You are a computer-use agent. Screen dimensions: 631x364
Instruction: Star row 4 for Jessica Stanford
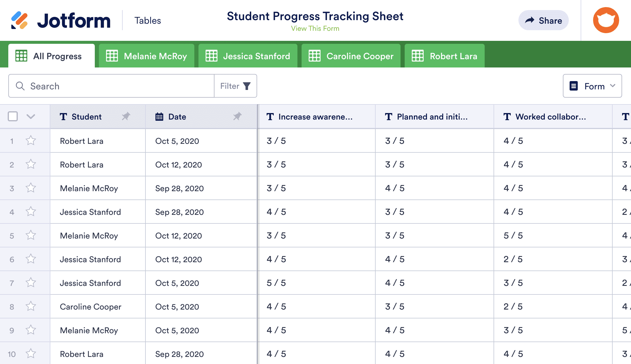click(31, 212)
